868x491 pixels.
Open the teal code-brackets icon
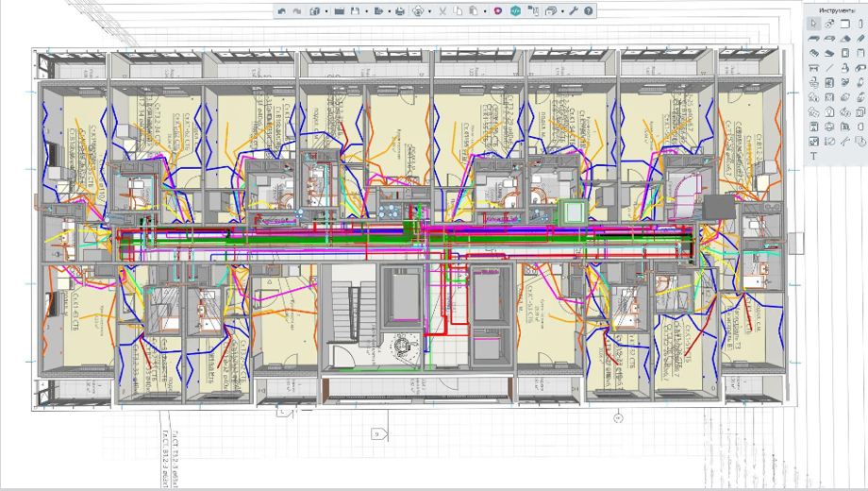point(515,11)
